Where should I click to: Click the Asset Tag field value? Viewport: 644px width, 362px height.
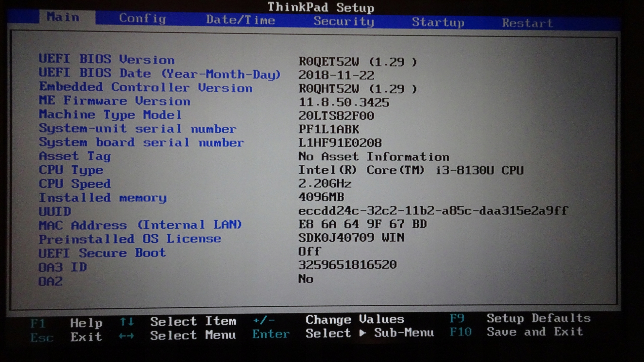pyautogui.click(x=374, y=157)
